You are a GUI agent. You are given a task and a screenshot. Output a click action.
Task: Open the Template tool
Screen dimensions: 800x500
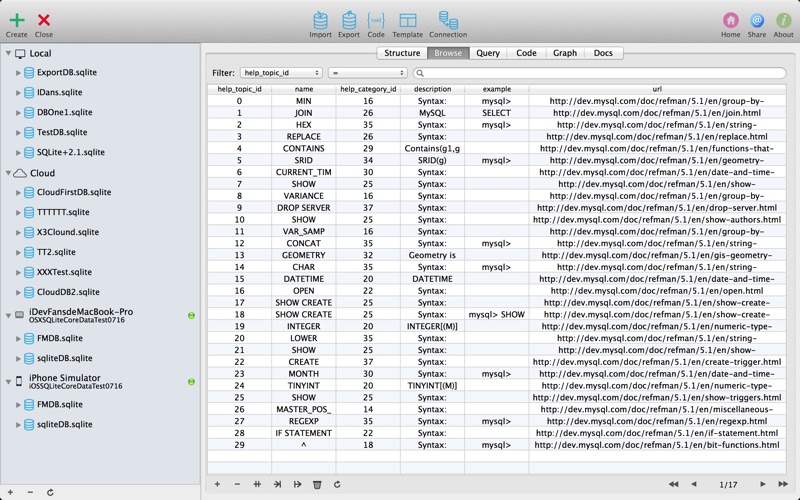[x=408, y=20]
